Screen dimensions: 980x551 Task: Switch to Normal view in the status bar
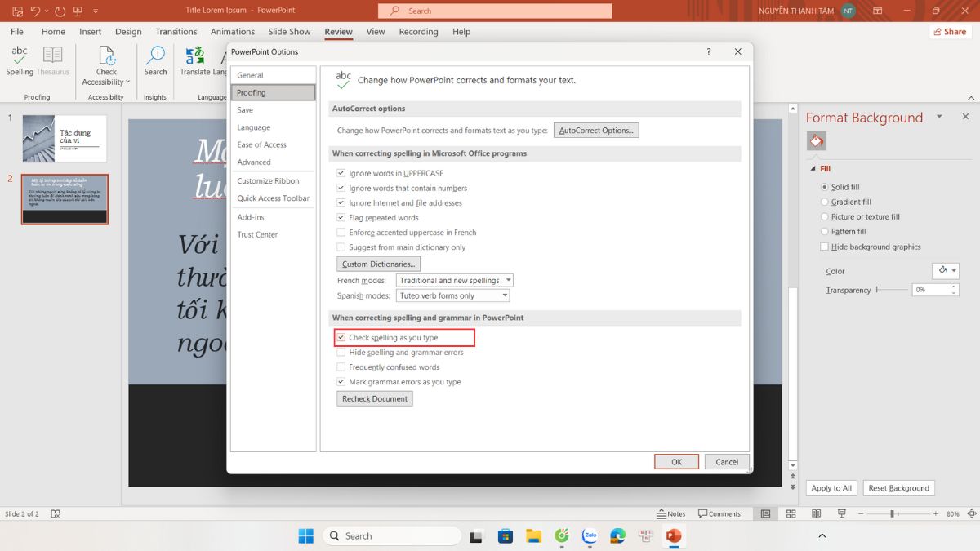click(765, 513)
